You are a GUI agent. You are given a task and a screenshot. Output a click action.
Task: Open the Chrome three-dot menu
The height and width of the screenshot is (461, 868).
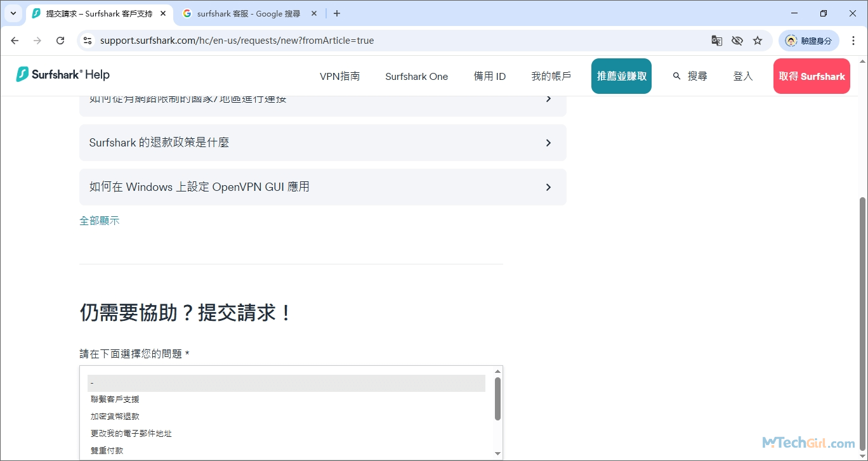853,40
